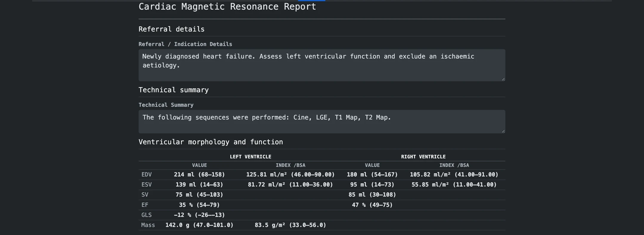The height and width of the screenshot is (235, 644).
Task: Select LV mass '142.0 g (47.0–101.0)'
Action: point(199,225)
